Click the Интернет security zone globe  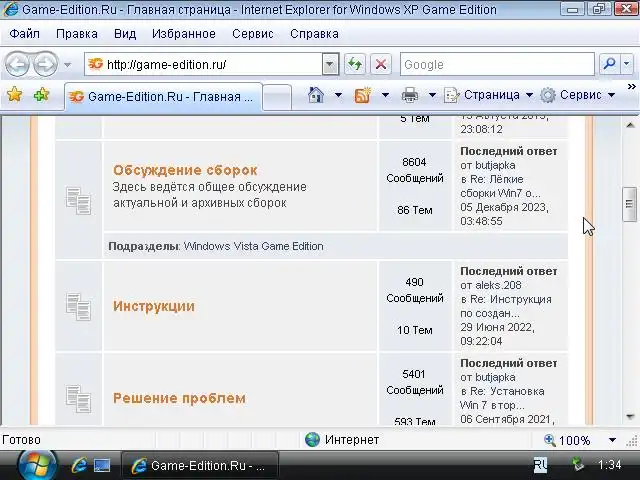tap(313, 440)
